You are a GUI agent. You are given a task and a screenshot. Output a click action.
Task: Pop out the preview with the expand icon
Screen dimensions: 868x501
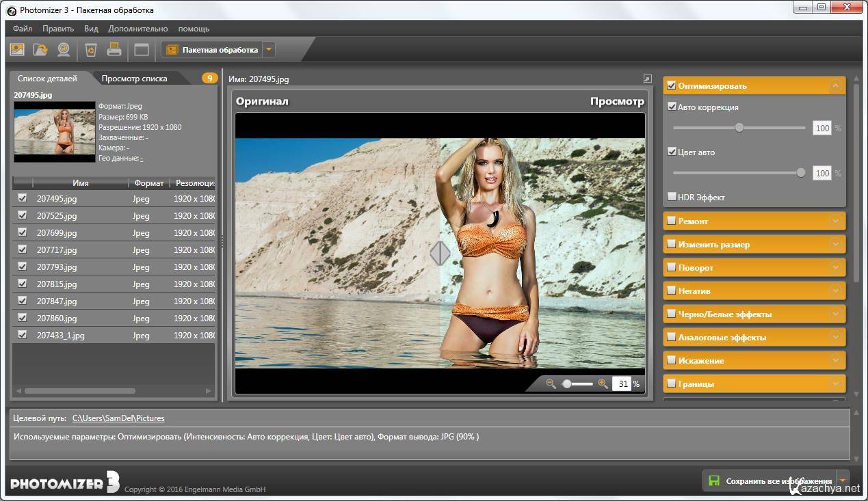[x=647, y=79]
